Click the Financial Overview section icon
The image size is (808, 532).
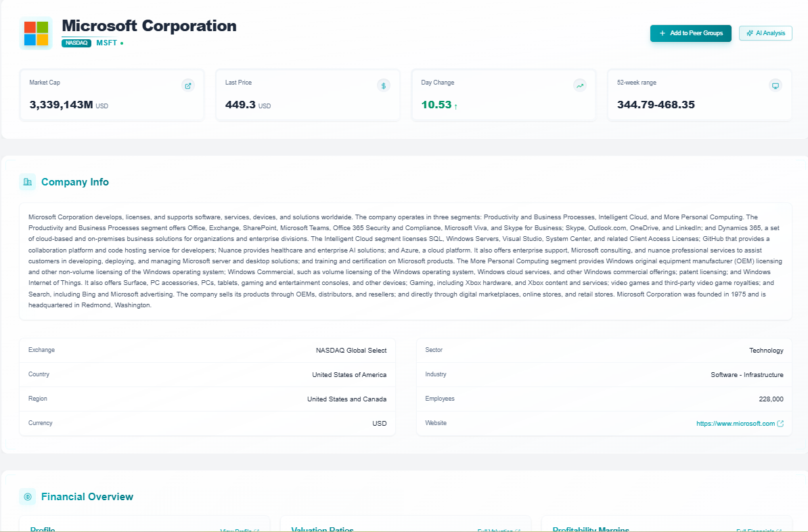28,496
